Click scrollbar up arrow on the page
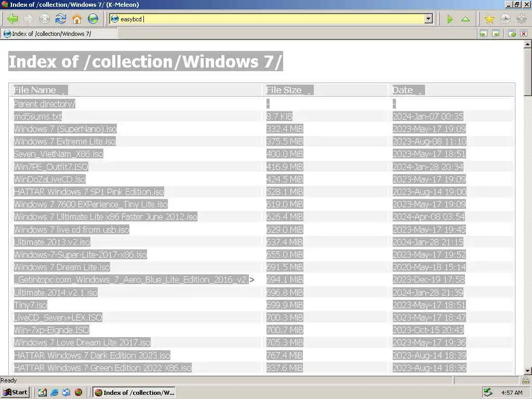Viewport: 532px width, 399px height. coord(528,45)
